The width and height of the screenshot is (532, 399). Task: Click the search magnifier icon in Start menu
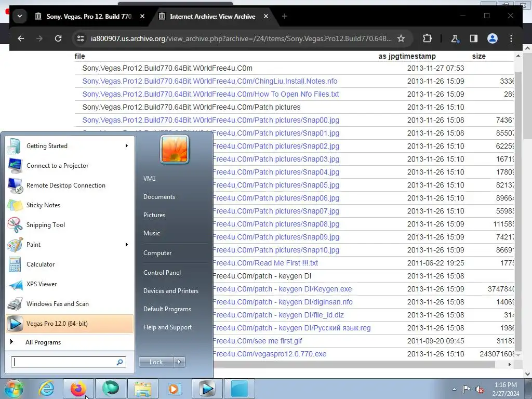(120, 362)
